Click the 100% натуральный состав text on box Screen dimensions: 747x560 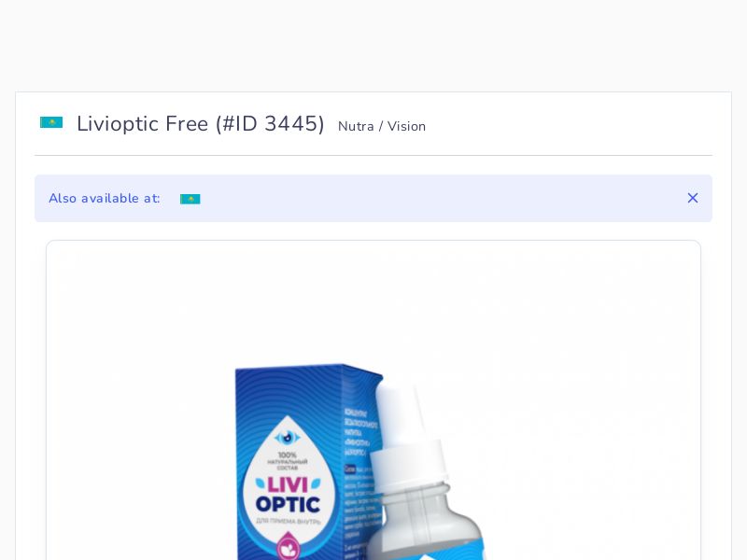point(288,461)
